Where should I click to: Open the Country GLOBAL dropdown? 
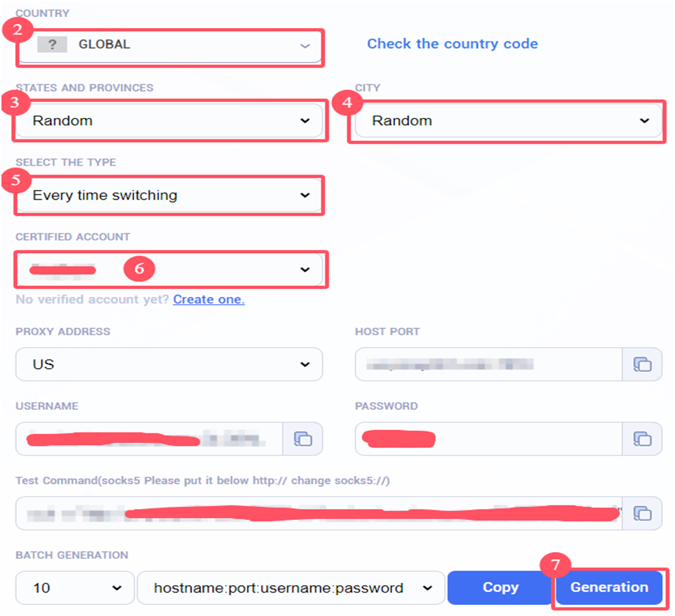coord(169,45)
